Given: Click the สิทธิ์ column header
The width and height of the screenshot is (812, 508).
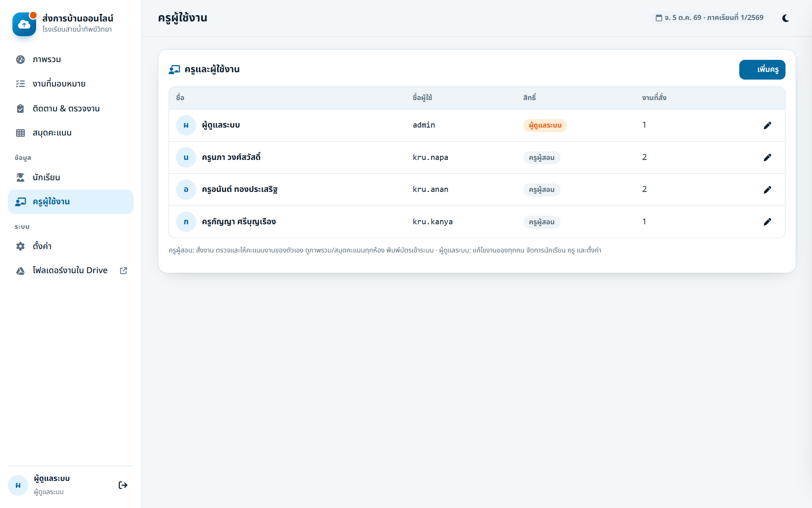Looking at the screenshot, I should point(529,97).
